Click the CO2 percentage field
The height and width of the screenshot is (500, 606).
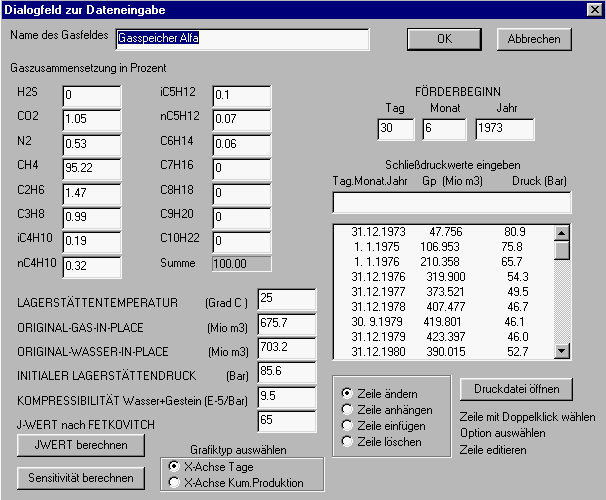coord(92,120)
